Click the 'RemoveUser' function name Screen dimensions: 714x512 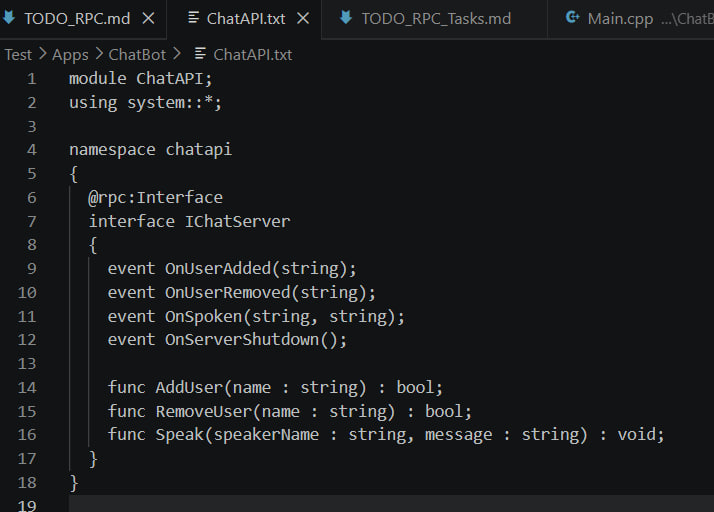point(204,411)
